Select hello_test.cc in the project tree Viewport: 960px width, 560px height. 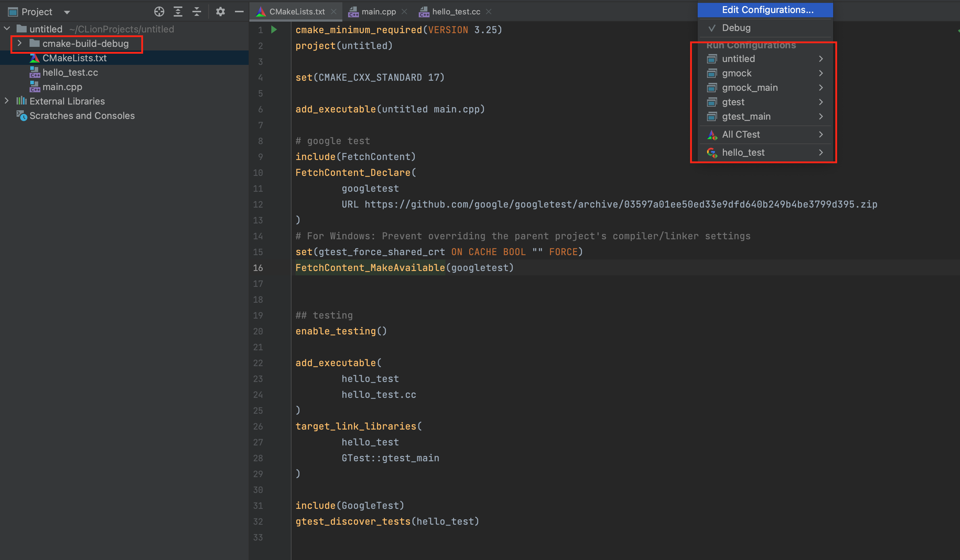pyautogui.click(x=70, y=72)
